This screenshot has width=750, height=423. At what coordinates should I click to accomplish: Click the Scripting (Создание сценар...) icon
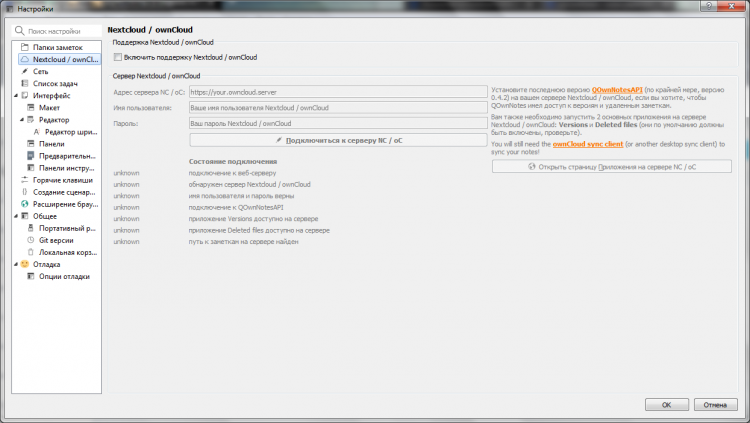tap(25, 192)
